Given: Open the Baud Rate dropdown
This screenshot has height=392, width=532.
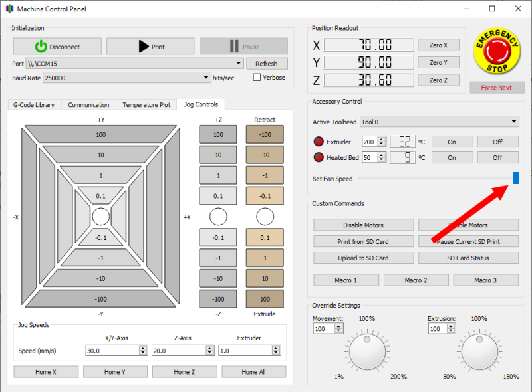Looking at the screenshot, I should [205, 78].
